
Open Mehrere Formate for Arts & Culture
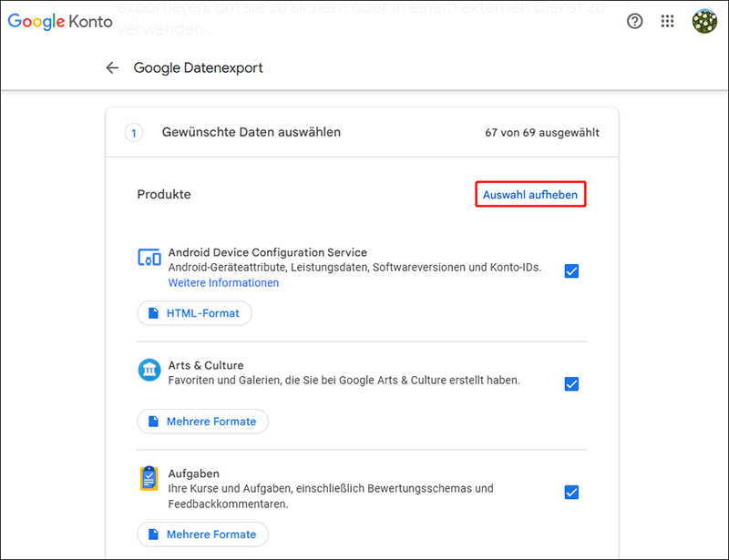point(202,422)
